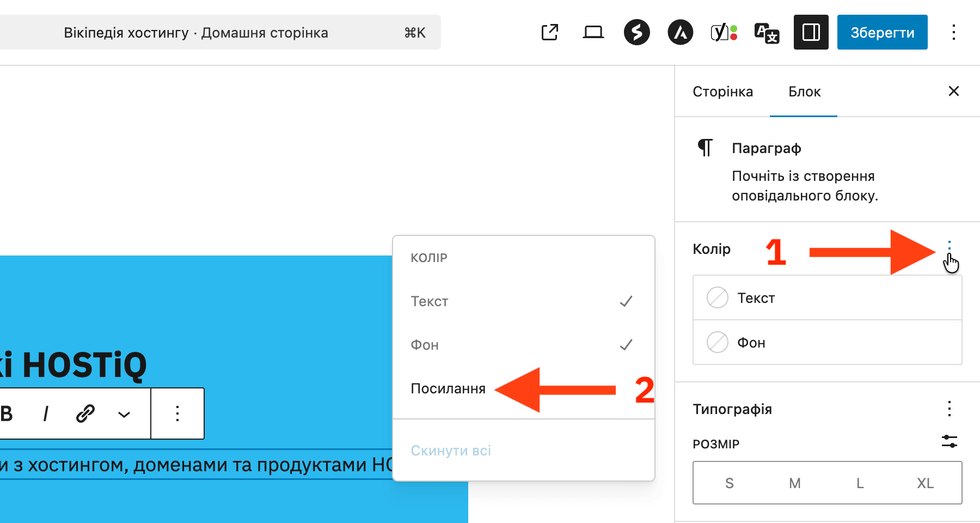The width and height of the screenshot is (980, 523).
Task: Select font size L
Action: [860, 483]
